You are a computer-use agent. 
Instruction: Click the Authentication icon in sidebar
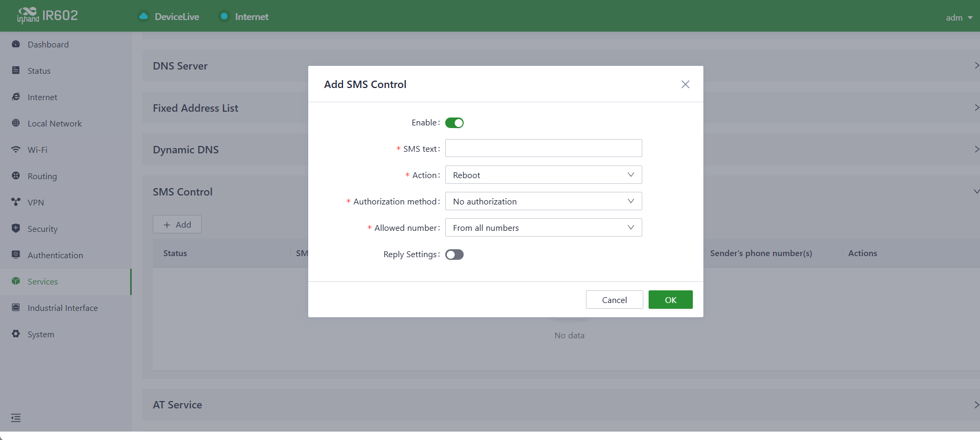(x=16, y=255)
